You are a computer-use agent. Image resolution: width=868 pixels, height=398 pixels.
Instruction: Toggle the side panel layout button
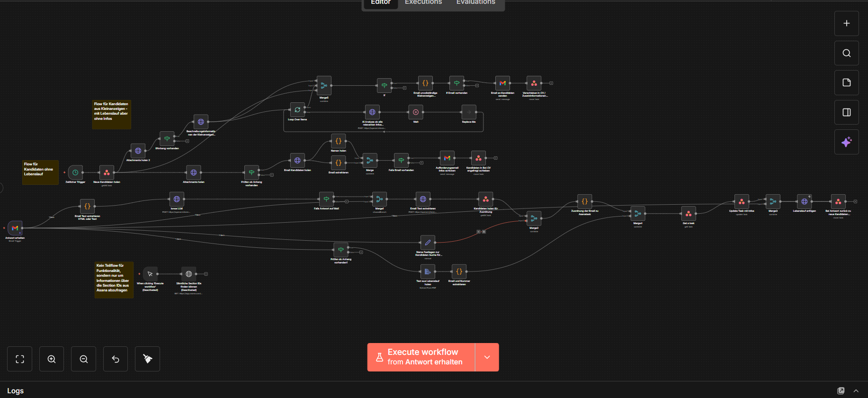pyautogui.click(x=846, y=112)
